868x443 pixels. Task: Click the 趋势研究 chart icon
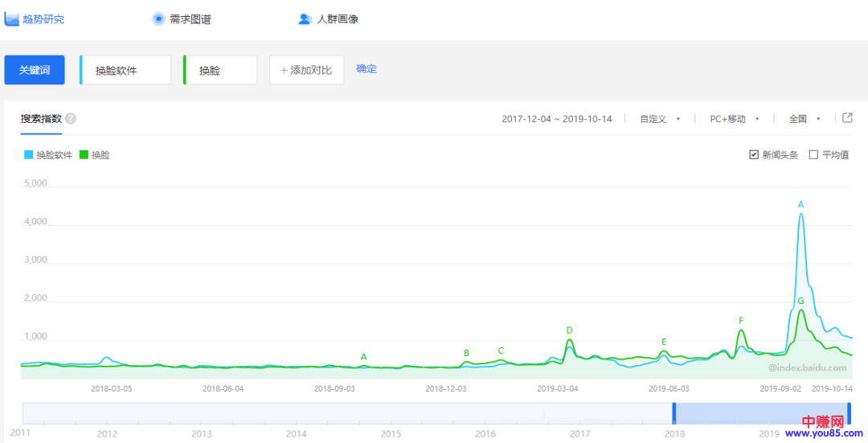coord(12,18)
